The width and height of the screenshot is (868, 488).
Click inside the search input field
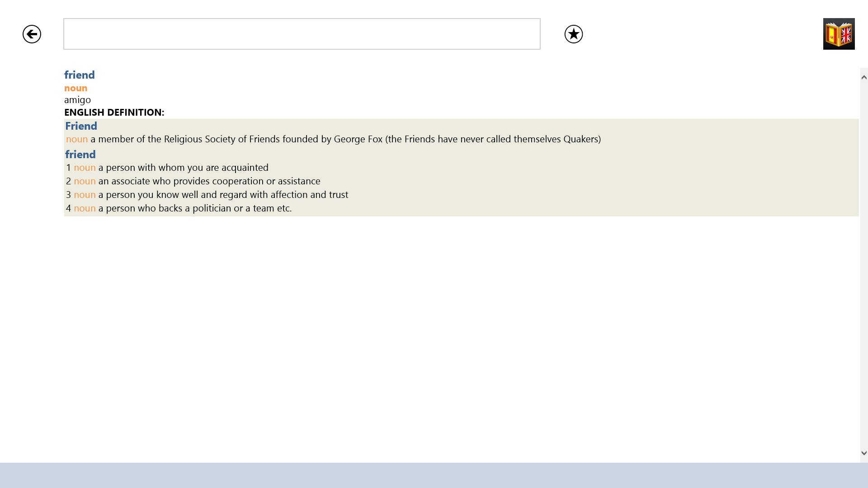302,33
